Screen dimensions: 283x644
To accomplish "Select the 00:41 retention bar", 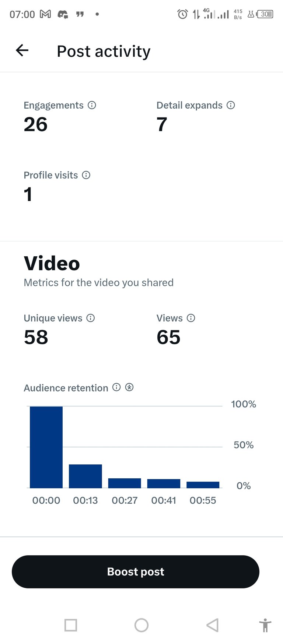I will point(164,484).
